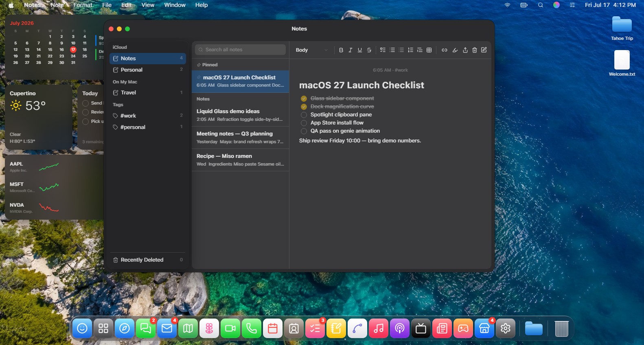The height and width of the screenshot is (345, 644).
Task: Open Finder from the Dock
Action: [x=82, y=328]
